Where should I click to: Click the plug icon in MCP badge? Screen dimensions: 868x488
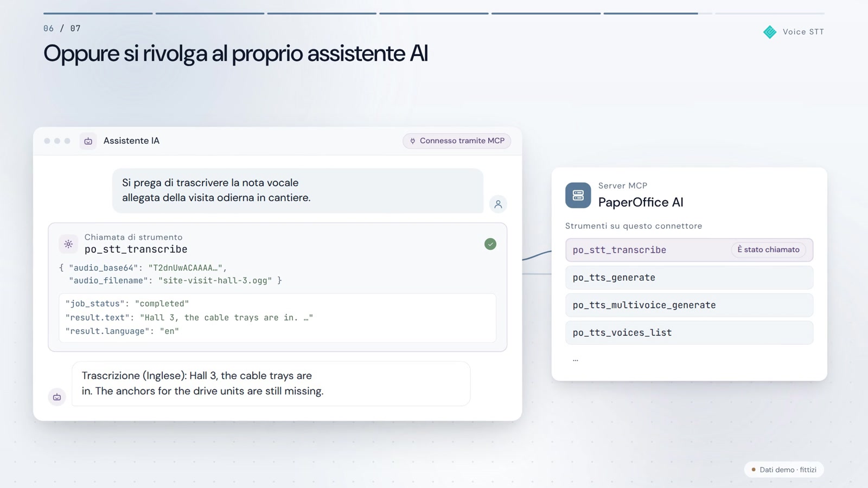(x=412, y=141)
